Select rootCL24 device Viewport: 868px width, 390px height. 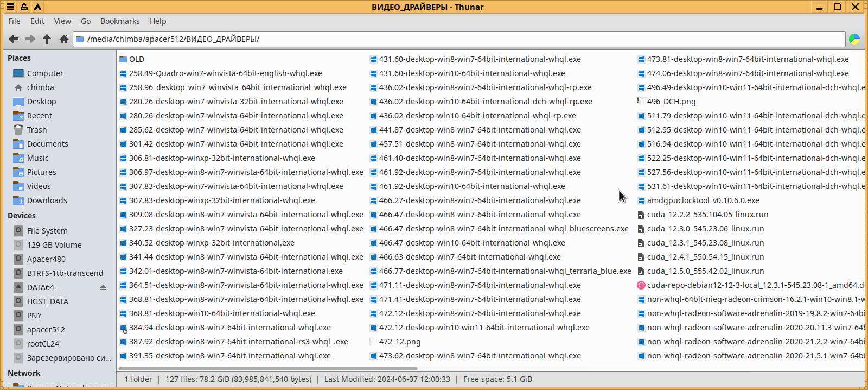pos(43,344)
